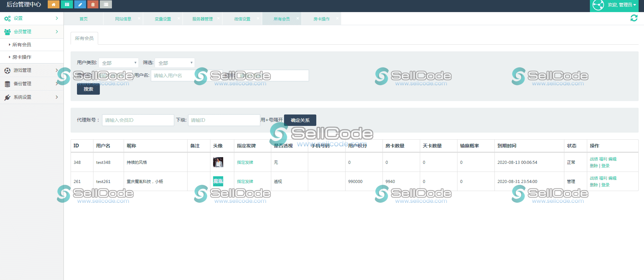The image size is (644, 280).
Task: Switch to the 房卡操作 tab
Action: pyautogui.click(x=321, y=19)
